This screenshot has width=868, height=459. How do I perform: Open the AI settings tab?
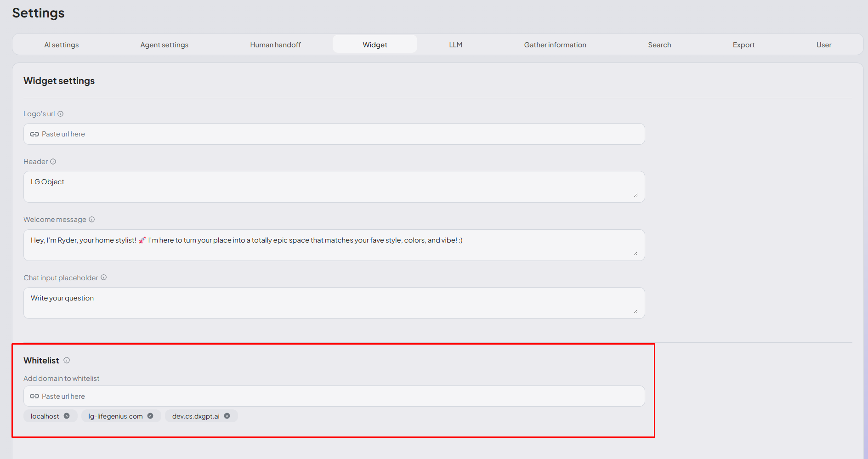pos(62,45)
